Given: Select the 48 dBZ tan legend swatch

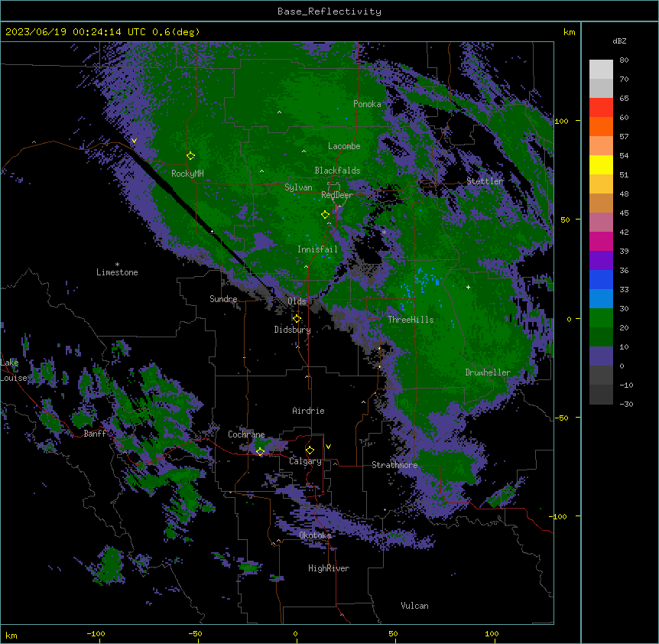Looking at the screenshot, I should (601, 203).
